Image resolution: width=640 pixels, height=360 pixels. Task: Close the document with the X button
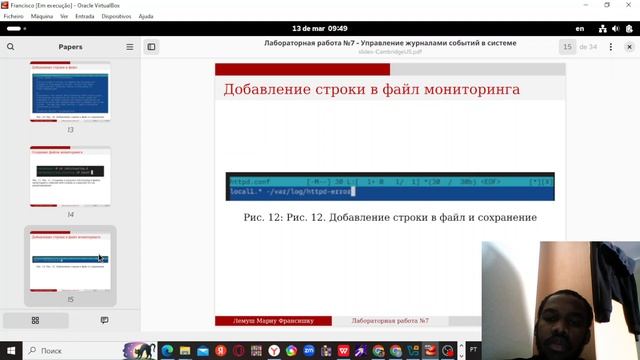tap(629, 47)
